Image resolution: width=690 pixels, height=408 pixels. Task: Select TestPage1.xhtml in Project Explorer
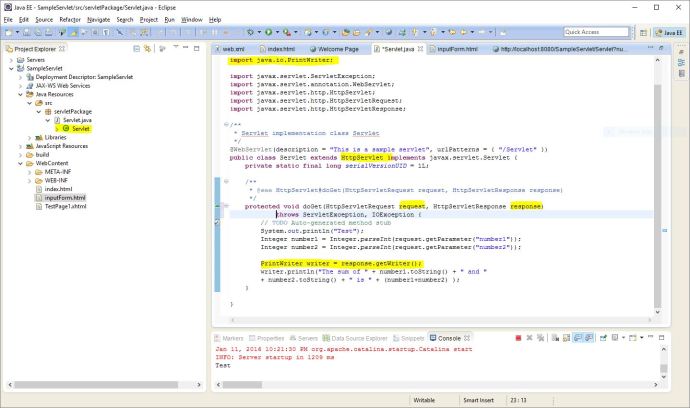pyautogui.click(x=66, y=206)
